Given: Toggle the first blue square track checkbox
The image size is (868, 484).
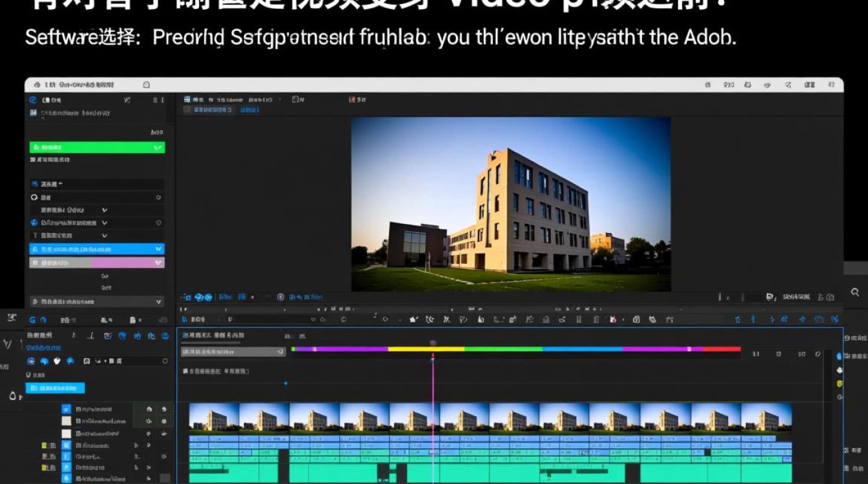Looking at the screenshot, I should point(66,409).
